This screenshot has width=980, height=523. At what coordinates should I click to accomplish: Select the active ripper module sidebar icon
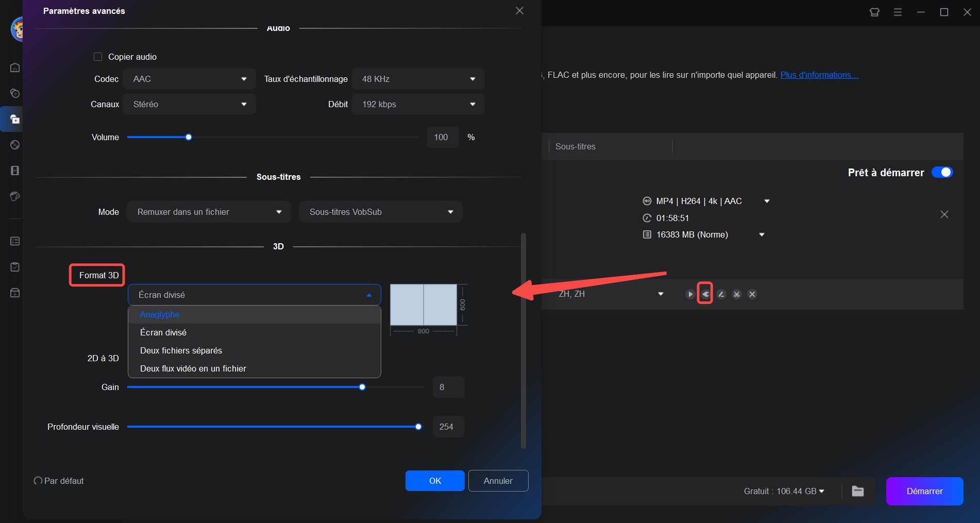pos(15,119)
